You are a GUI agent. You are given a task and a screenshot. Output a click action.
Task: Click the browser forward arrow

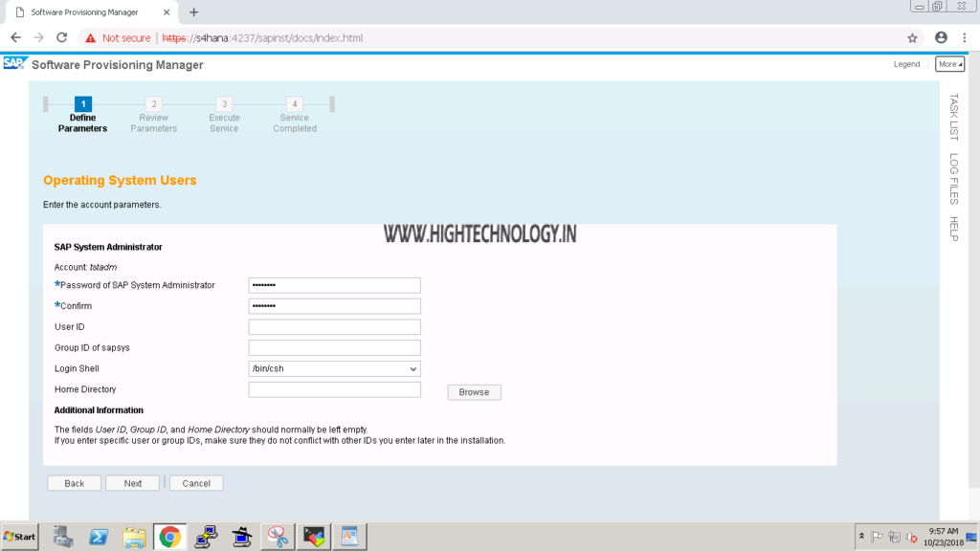38,38
